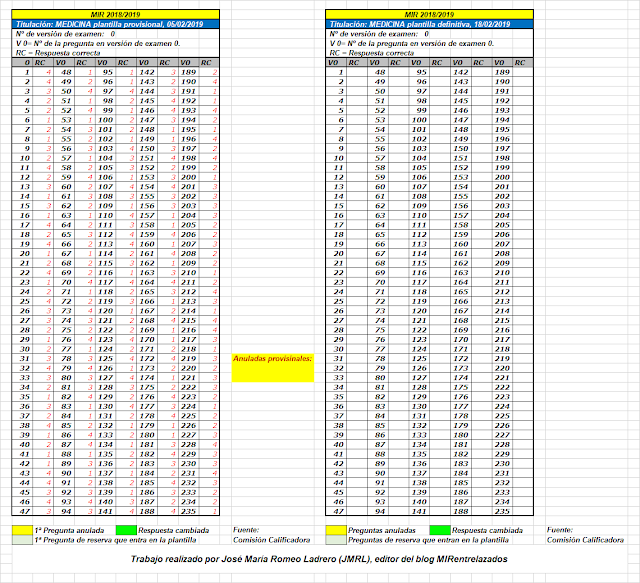The image size is (640, 583).
Task: Select the yellow '1ª Pregunta anulada' legend swatch
Action: coord(22,530)
